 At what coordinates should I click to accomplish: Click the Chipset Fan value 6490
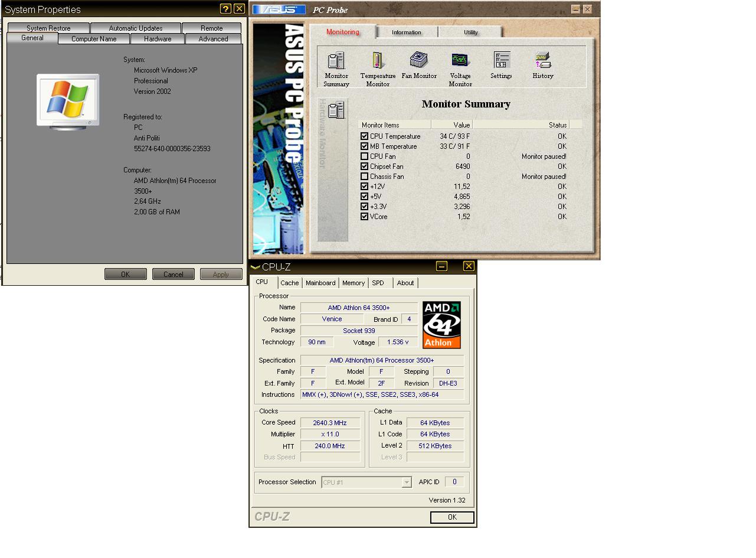[463, 167]
